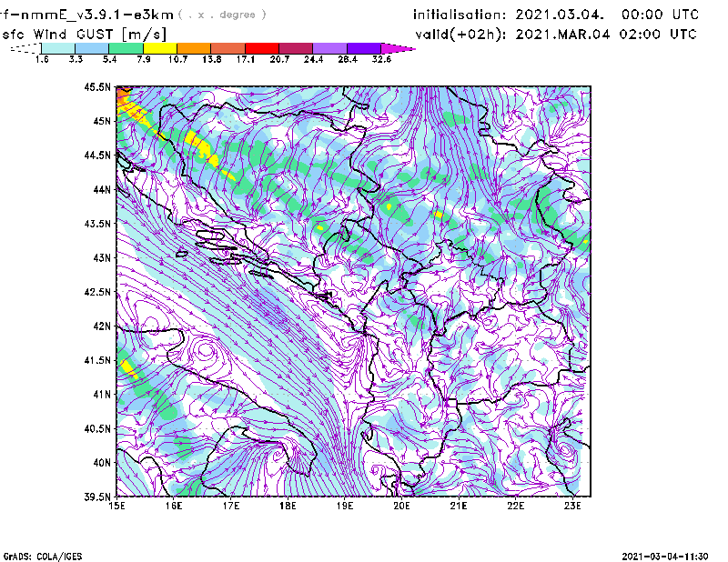Click the initialisation time '2021.03.04. 00:00 UTC'
728x562 pixels.
[x=607, y=15]
